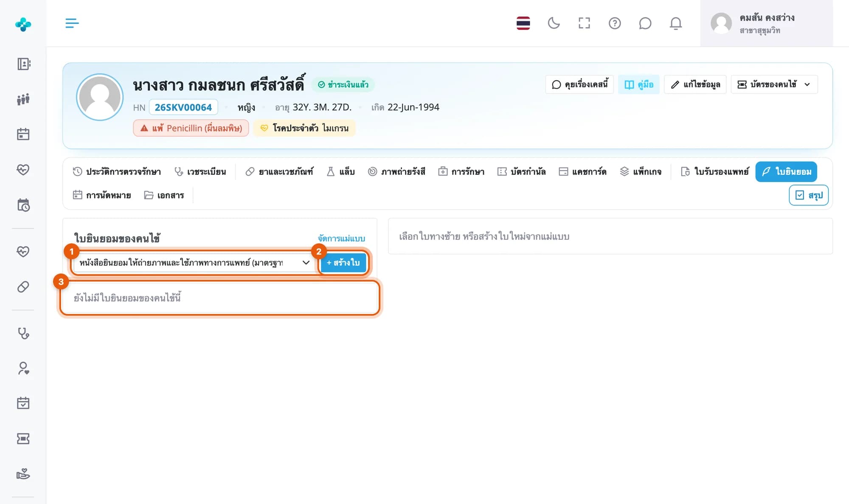
Task: Click the patient avatar photo
Action: [100, 97]
